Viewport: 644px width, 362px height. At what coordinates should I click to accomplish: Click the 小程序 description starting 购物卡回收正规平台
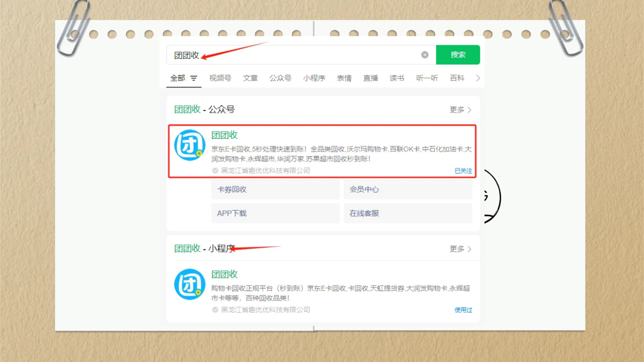pyautogui.click(x=341, y=293)
